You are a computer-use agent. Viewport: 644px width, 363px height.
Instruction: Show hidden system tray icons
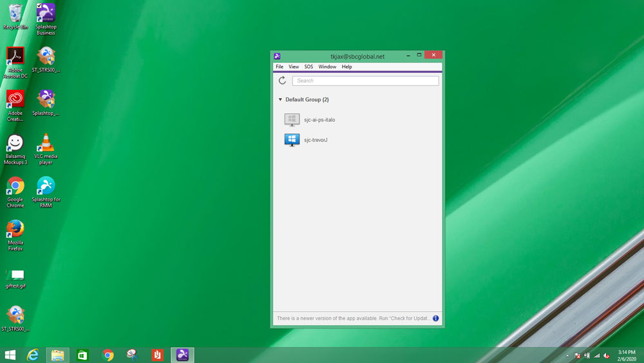pyautogui.click(x=567, y=356)
